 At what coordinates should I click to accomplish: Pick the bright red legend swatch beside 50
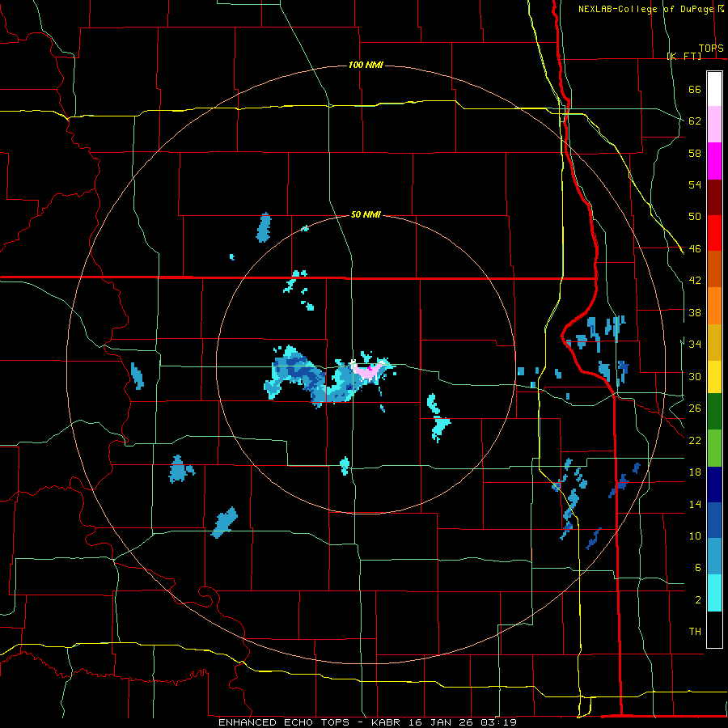[x=714, y=234]
